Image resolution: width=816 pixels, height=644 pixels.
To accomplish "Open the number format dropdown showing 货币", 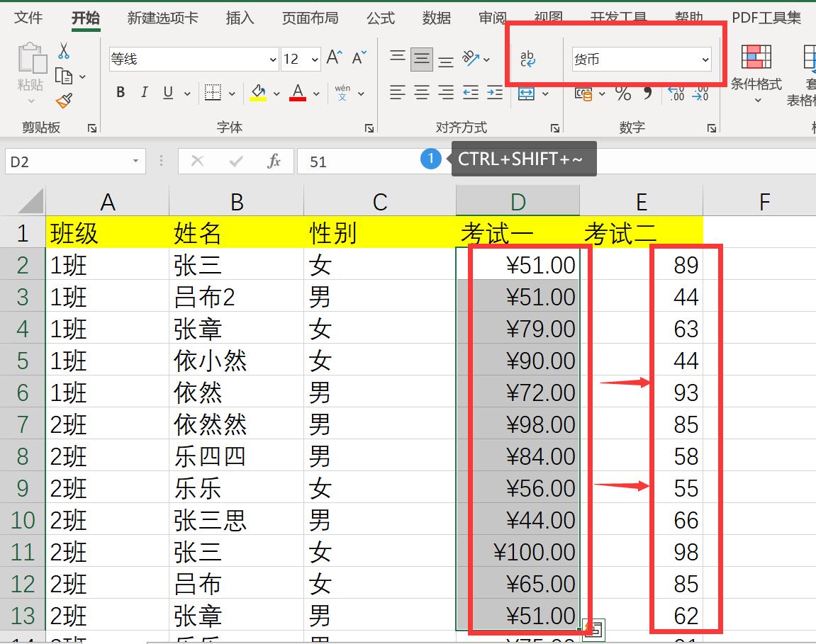I will pos(705,60).
